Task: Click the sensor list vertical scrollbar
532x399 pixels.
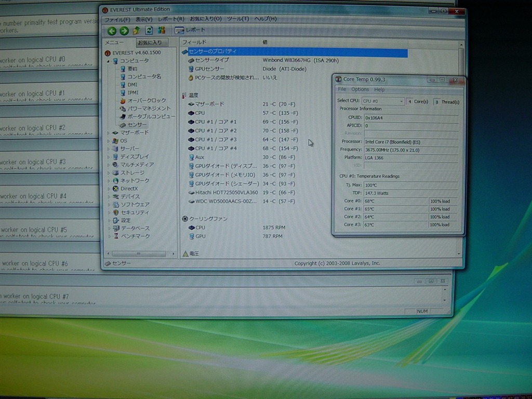Action: click(461, 149)
